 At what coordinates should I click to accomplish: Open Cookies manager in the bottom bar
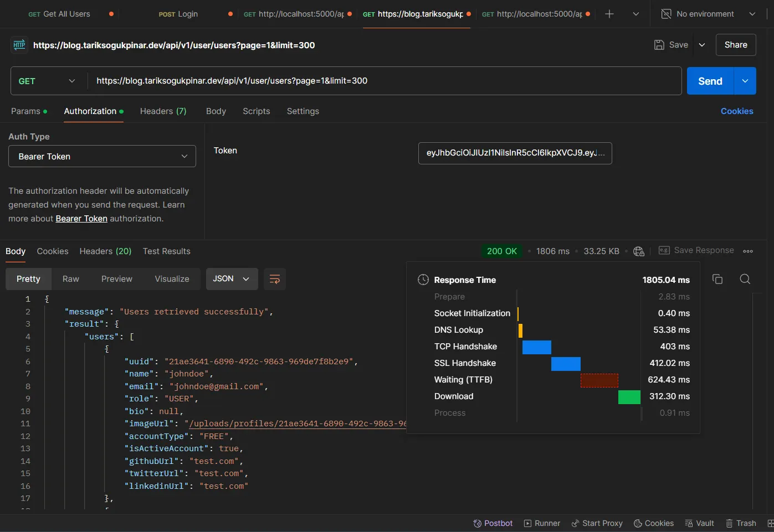tap(654, 523)
